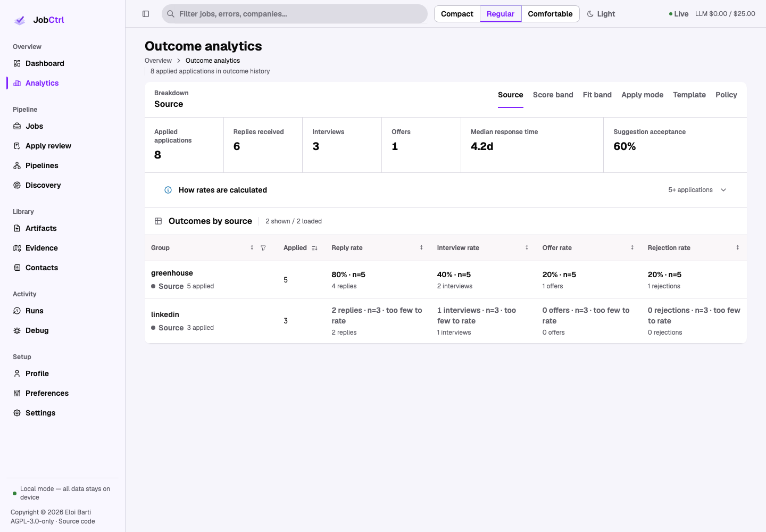This screenshot has width=766, height=532.
Task: Select the linkedin row name
Action: 165,314
